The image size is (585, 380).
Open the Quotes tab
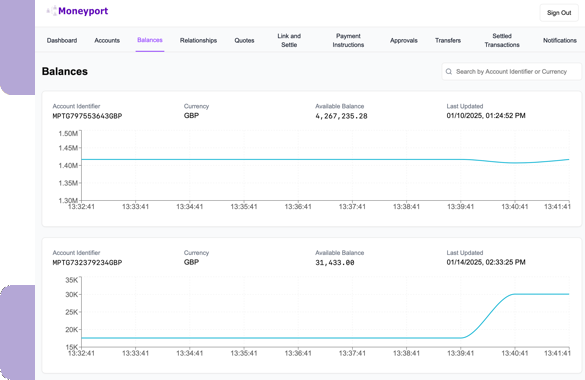coord(244,40)
